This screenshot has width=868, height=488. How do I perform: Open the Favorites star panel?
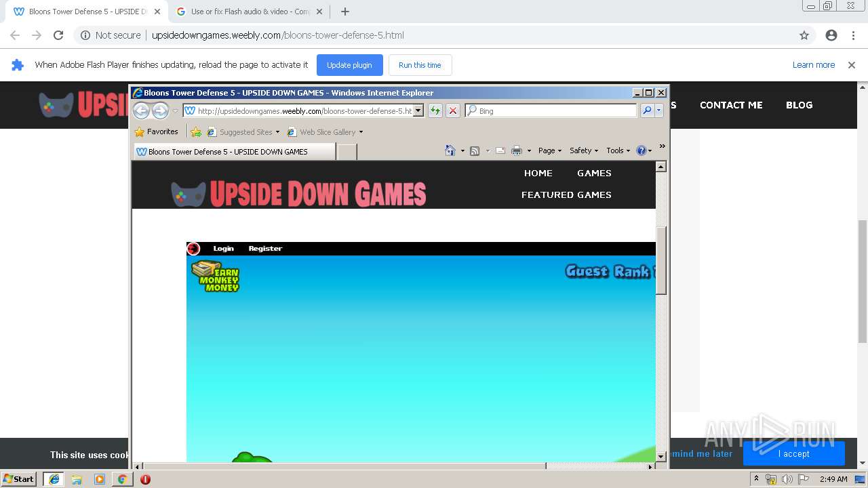click(157, 131)
